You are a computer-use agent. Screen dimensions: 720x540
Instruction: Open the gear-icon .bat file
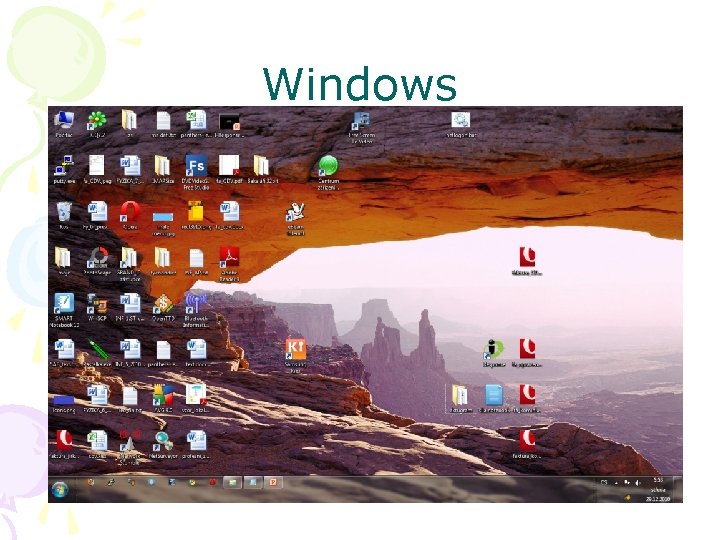coord(461,124)
